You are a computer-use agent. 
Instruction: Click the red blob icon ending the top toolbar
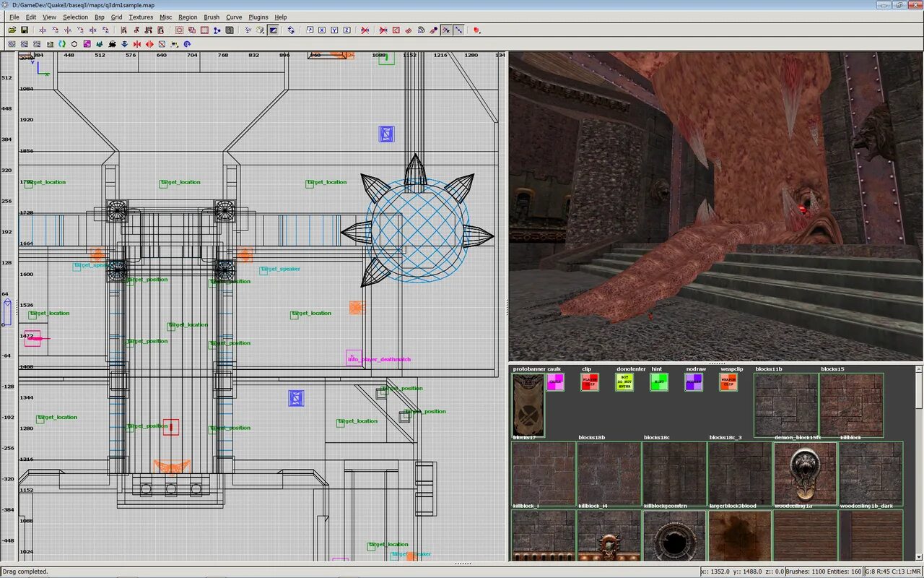(477, 30)
